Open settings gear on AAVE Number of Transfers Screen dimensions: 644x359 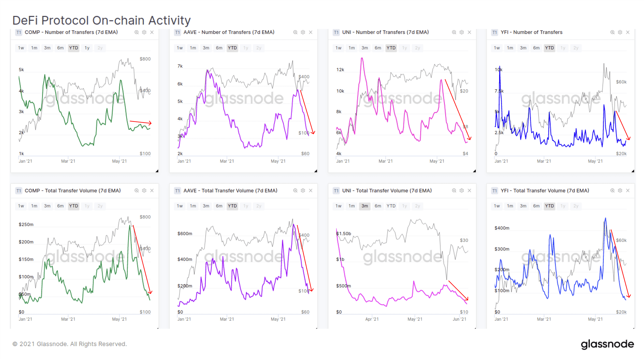pos(303,32)
